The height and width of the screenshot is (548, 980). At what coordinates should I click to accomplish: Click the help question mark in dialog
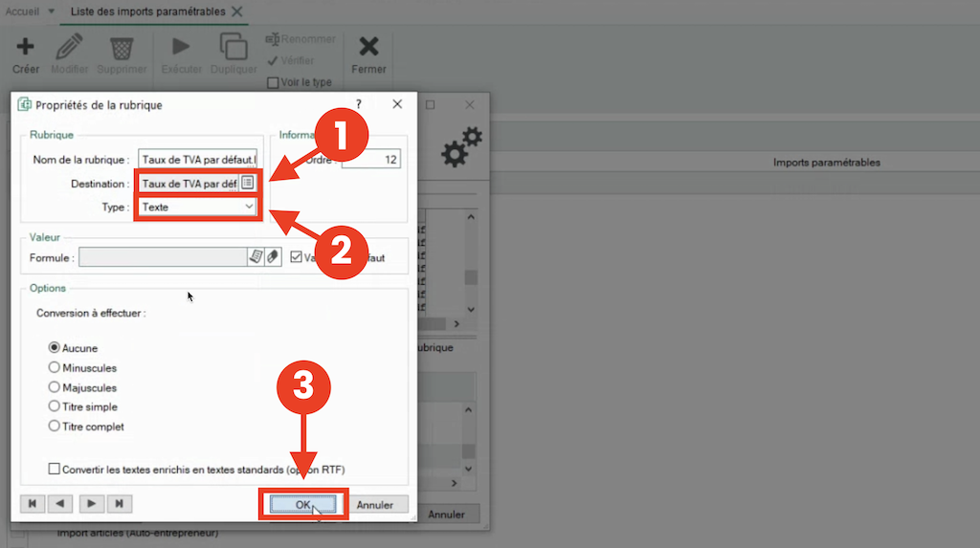359,104
